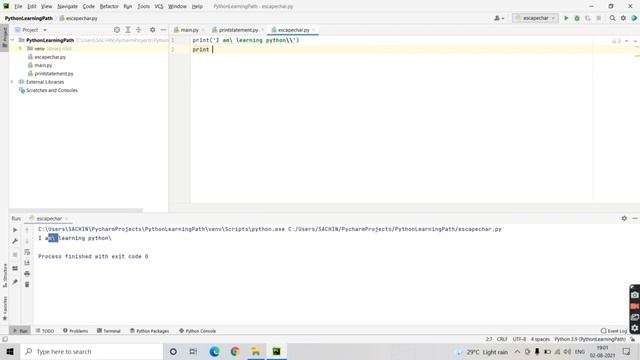Image resolution: width=640 pixels, height=360 pixels.
Task: Open the Navigate menu
Action: click(67, 7)
